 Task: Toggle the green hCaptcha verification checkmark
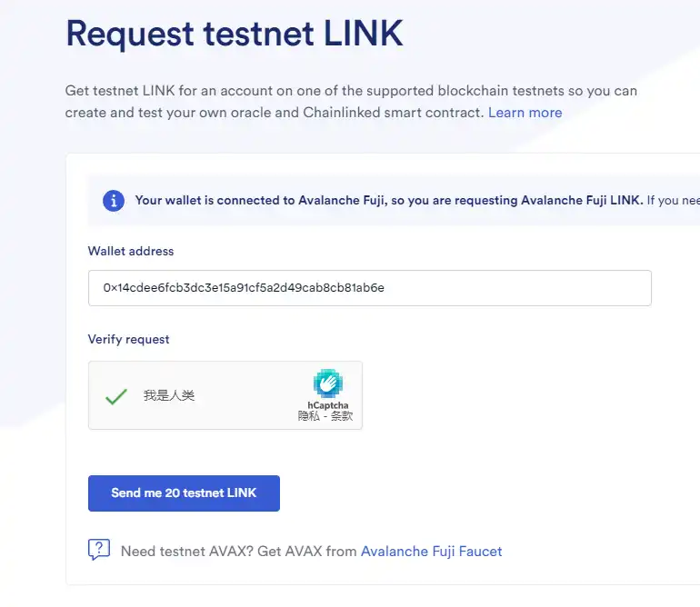point(115,396)
